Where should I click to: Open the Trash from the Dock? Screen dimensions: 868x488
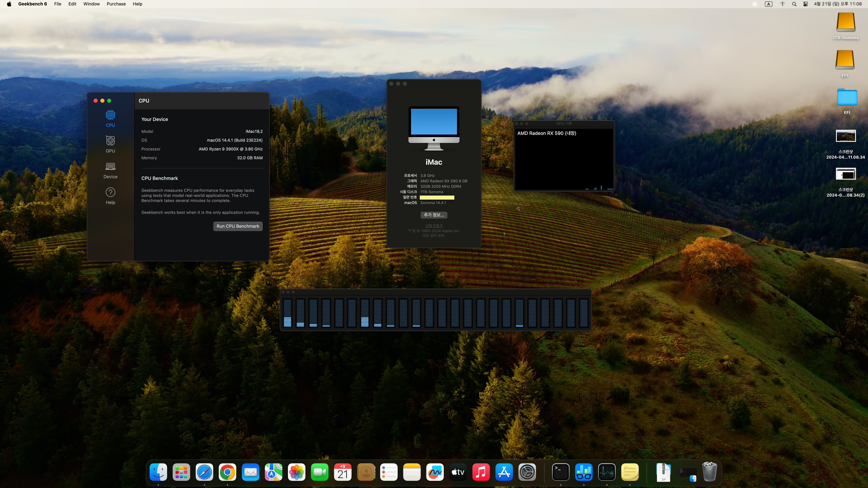(709, 472)
